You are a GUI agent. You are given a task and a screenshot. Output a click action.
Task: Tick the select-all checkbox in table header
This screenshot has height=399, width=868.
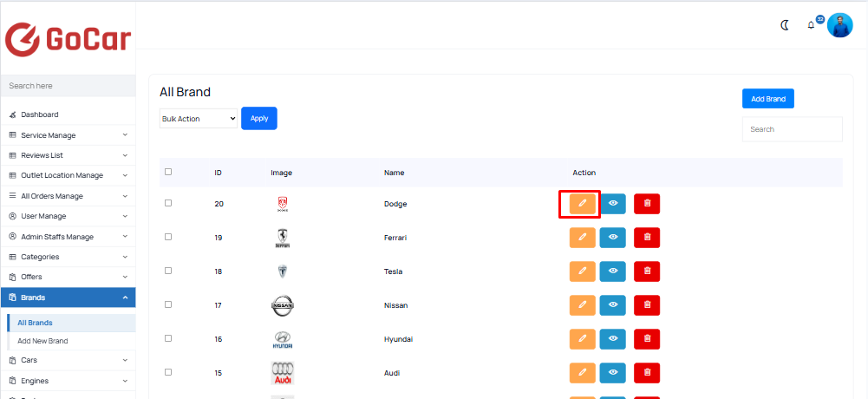coord(168,172)
